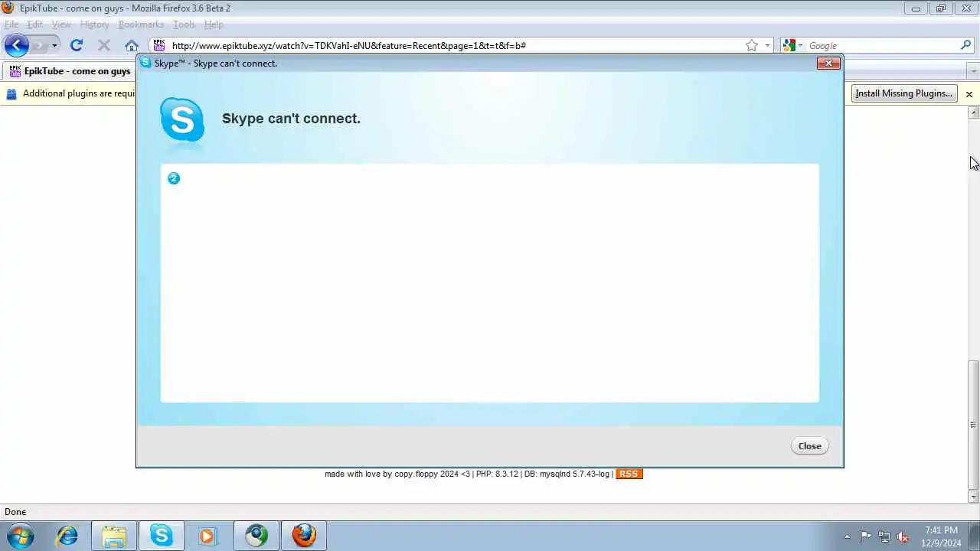Open the View menu

[61, 24]
